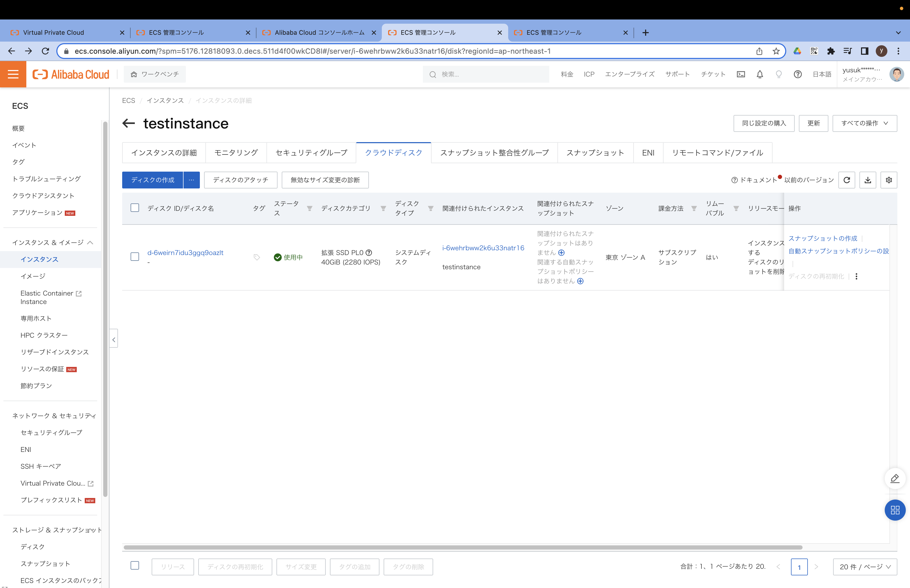This screenshot has height=588, width=910.
Task: Click the refresh icon in the disk toolbar
Action: (x=846, y=180)
